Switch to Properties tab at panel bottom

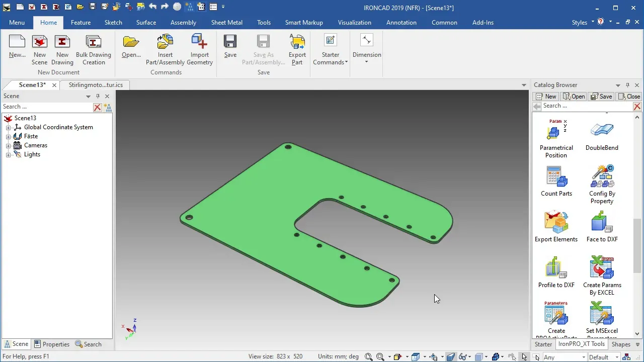[x=52, y=344]
